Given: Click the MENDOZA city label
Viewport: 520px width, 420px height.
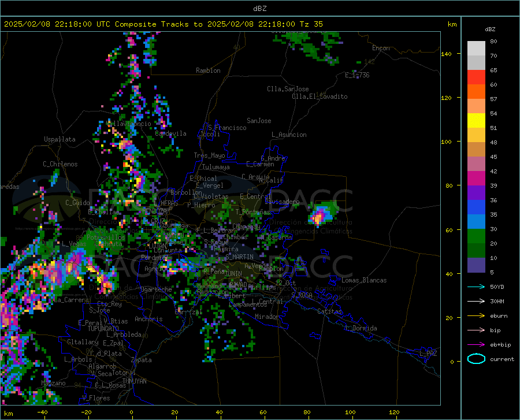Looking at the screenshot, I should click(154, 211).
